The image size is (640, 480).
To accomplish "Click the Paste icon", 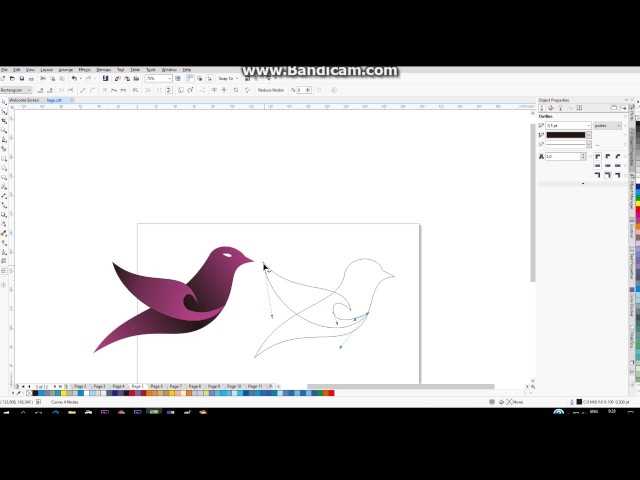I will coord(62,78).
